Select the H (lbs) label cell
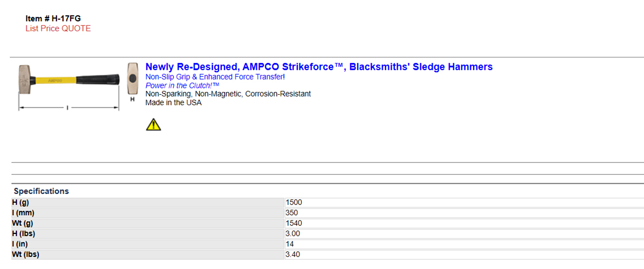The image size is (644, 269). [x=148, y=234]
